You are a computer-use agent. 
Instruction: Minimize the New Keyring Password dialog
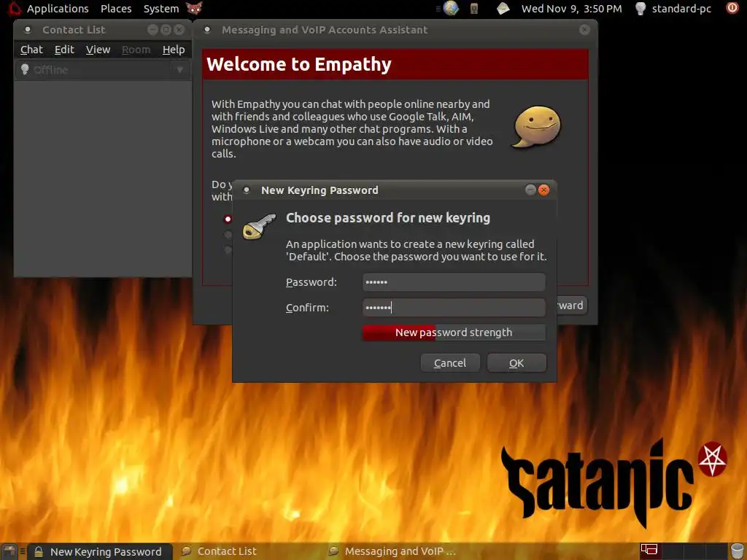(530, 190)
